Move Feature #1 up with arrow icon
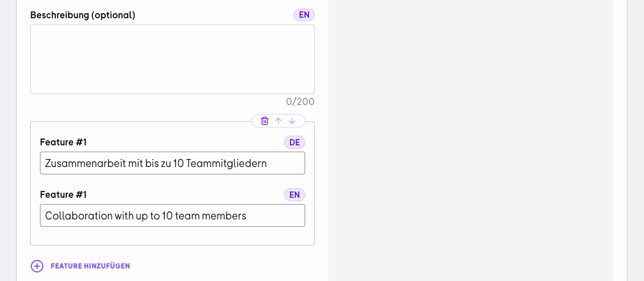644x281 pixels. (278, 121)
